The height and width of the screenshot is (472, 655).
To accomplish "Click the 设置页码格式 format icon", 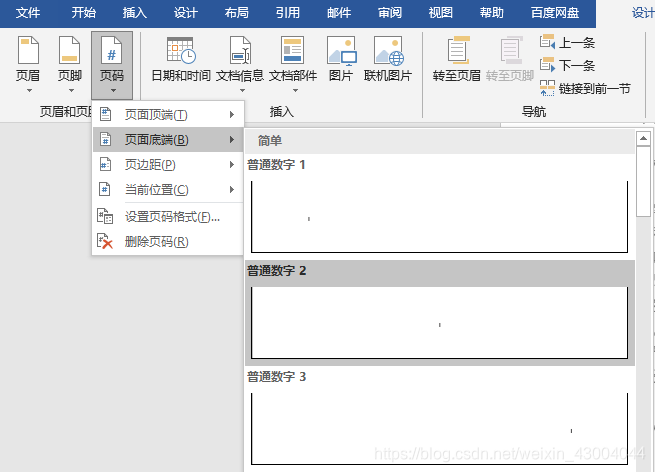I will [105, 216].
